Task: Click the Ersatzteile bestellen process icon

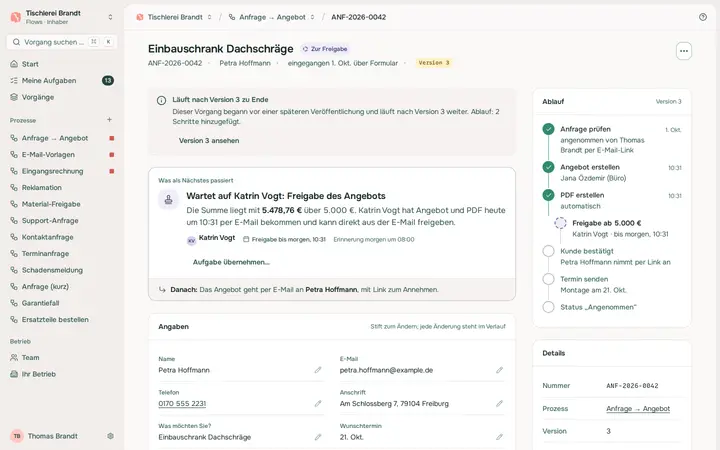Action: [x=14, y=320]
